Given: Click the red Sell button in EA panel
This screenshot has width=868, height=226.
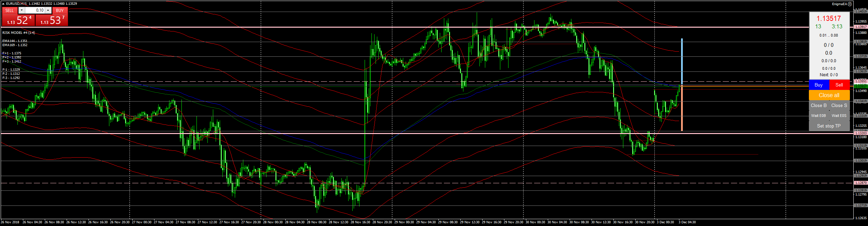Looking at the screenshot, I should [x=839, y=85].
